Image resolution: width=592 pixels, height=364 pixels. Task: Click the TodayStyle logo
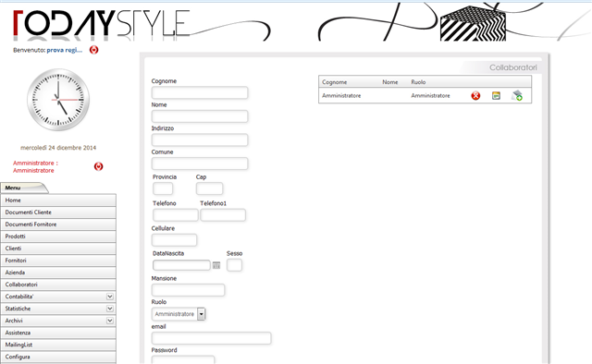tap(101, 24)
